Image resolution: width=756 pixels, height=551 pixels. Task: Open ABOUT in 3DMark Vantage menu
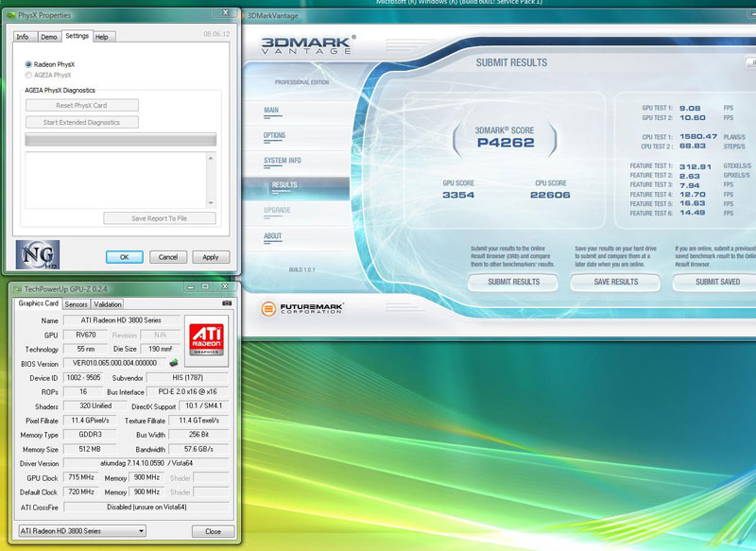273,236
